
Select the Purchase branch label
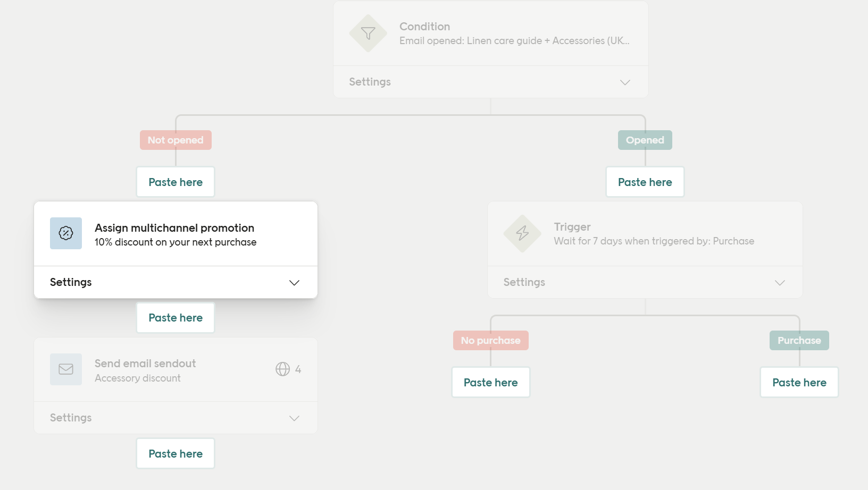click(x=799, y=341)
